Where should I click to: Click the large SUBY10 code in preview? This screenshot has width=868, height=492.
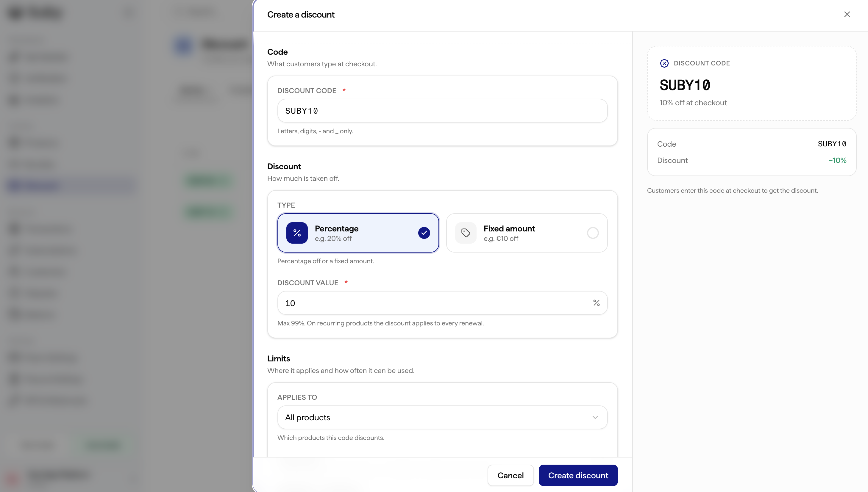(685, 85)
